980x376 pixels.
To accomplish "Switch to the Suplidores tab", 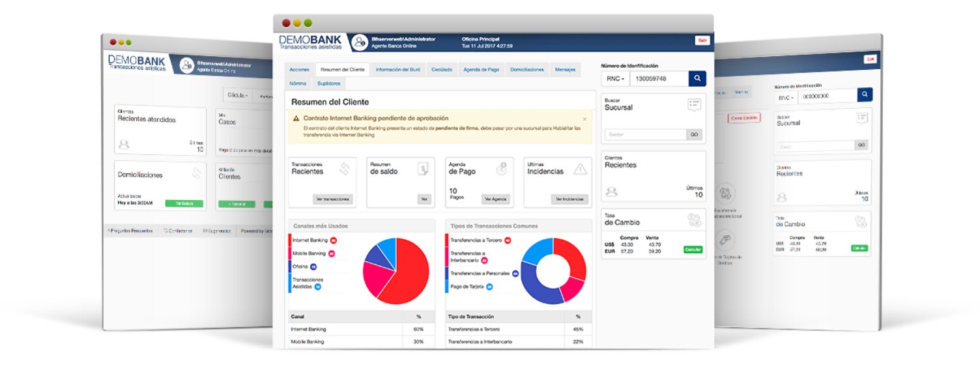I will tap(329, 83).
